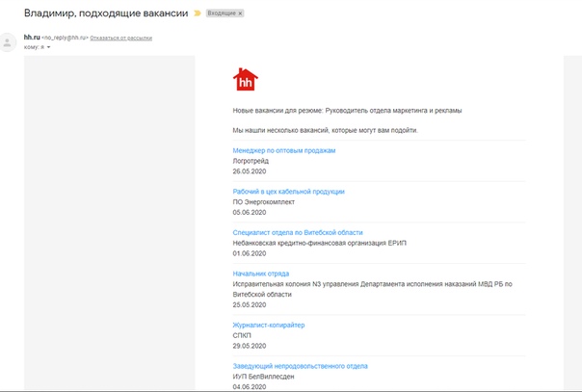582x392 pixels.
Task: Click the sender avatar icon
Action: [8, 42]
